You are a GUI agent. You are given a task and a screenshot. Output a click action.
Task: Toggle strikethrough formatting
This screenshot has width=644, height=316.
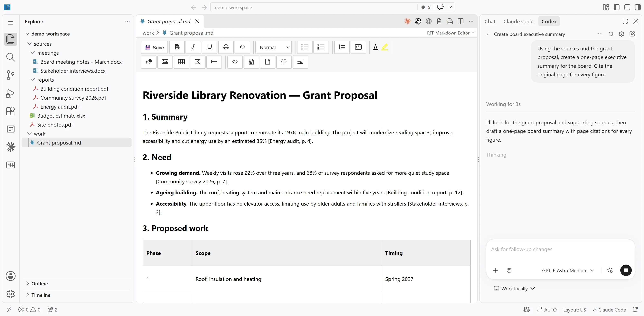click(226, 47)
